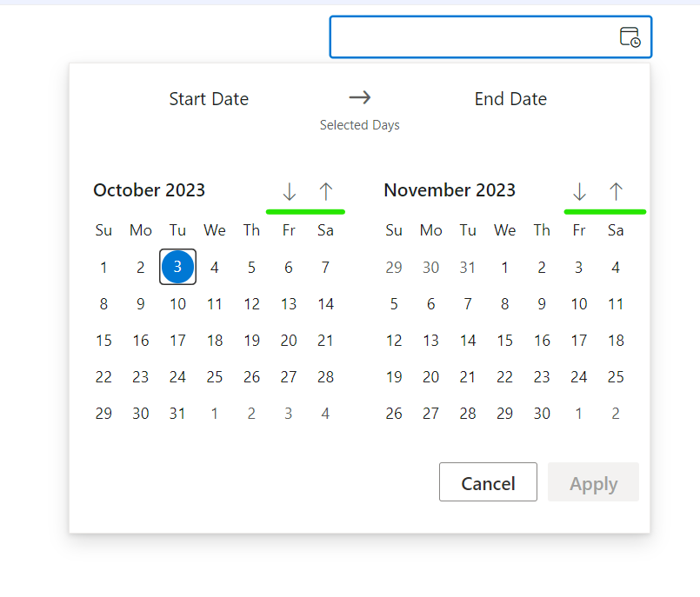This screenshot has height=597, width=700.
Task: Select the highlighted October 3 date
Action: coord(177,267)
